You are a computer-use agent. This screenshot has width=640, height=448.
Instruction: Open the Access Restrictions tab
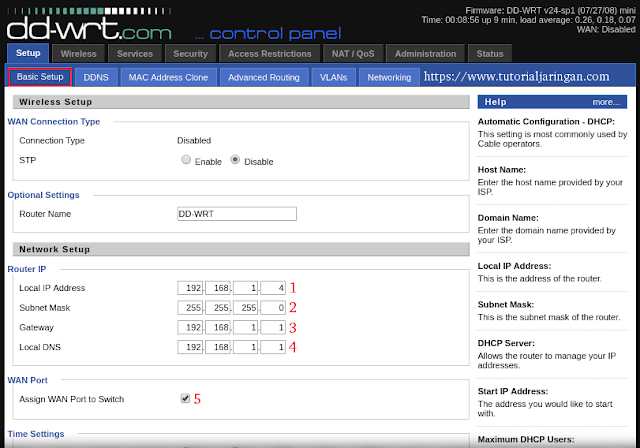pos(269,53)
